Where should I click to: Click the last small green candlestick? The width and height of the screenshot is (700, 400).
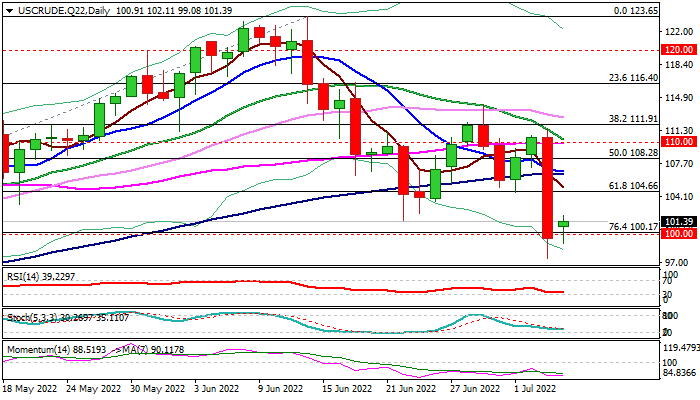[564, 224]
